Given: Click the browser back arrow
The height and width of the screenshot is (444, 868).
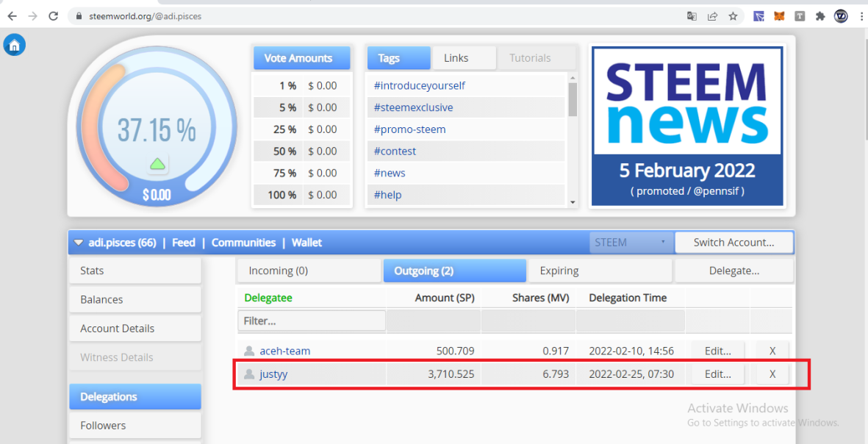Looking at the screenshot, I should point(12,16).
